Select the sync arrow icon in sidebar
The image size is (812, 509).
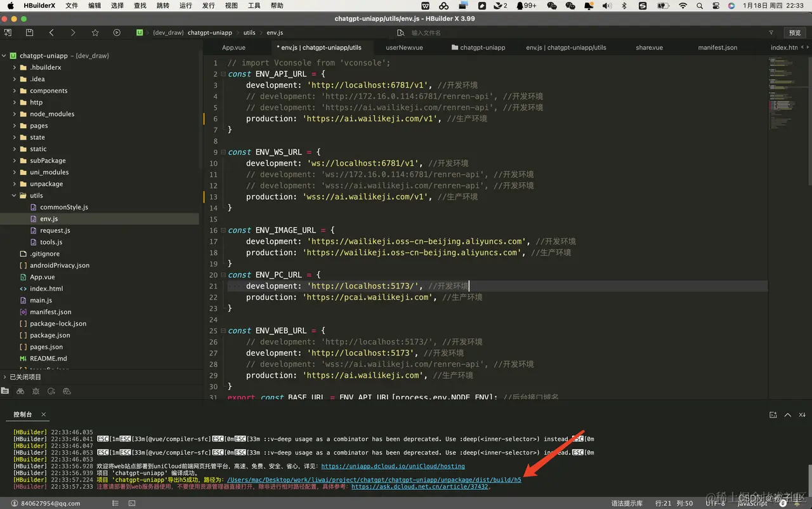[x=51, y=392]
